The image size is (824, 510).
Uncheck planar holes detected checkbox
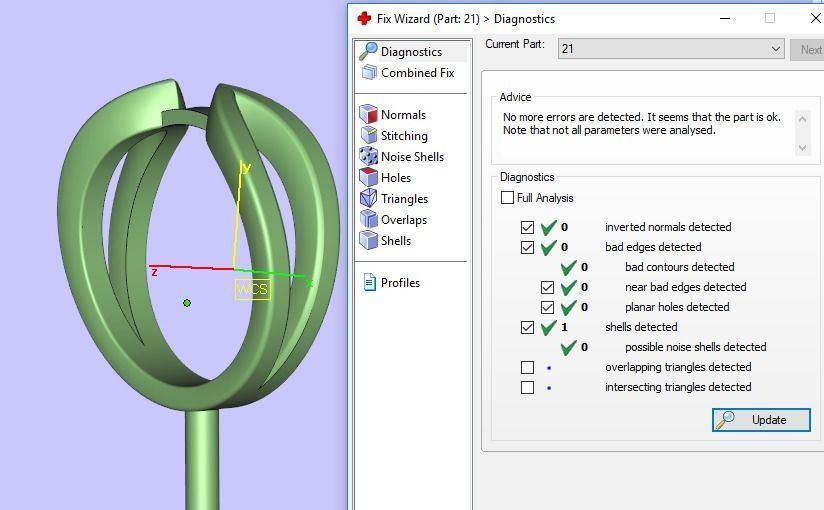(x=547, y=307)
